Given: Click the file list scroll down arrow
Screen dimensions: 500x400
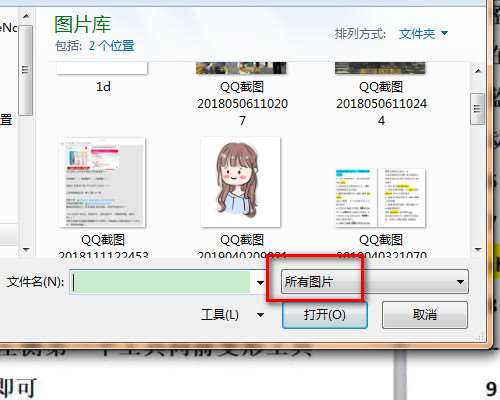Looking at the screenshot, I should (x=478, y=249).
